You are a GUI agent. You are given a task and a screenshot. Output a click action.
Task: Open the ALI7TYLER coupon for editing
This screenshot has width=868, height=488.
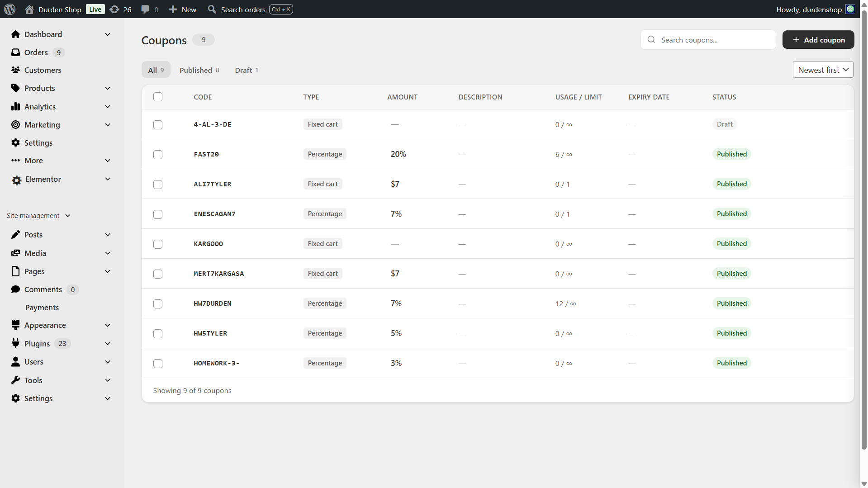212,184
